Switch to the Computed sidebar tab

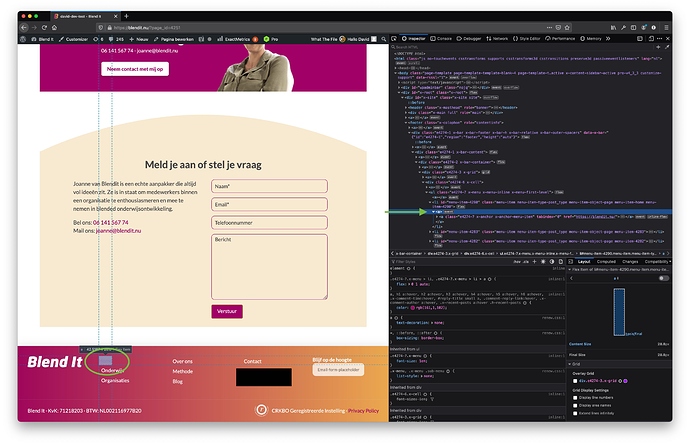tap(606, 261)
